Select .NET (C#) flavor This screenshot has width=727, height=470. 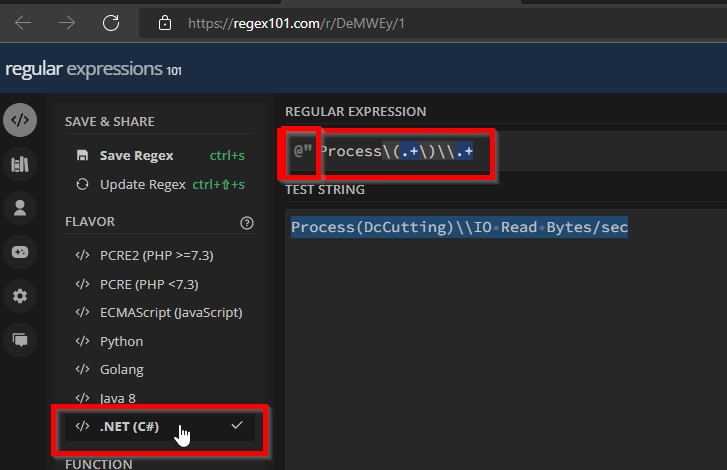160,426
